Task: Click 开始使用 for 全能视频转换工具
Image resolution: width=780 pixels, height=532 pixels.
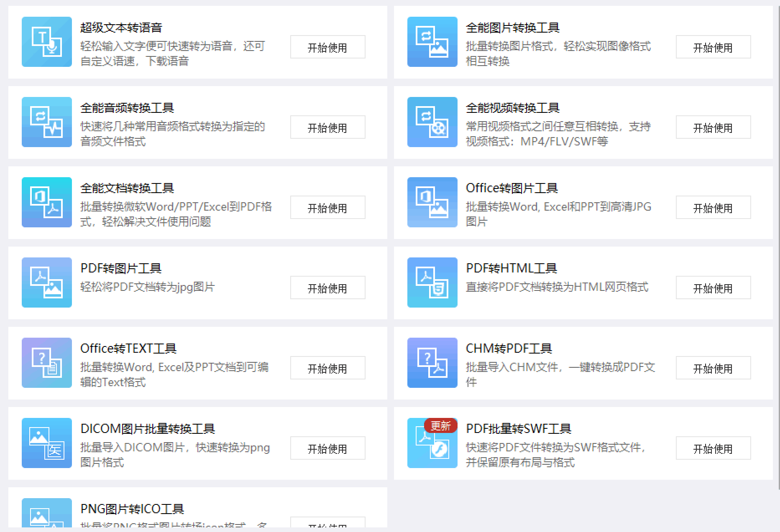Action: (x=714, y=127)
